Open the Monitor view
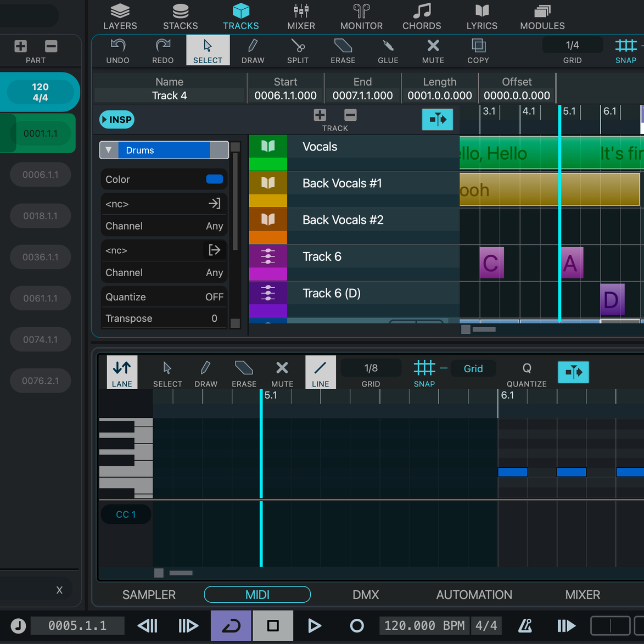 pyautogui.click(x=361, y=16)
